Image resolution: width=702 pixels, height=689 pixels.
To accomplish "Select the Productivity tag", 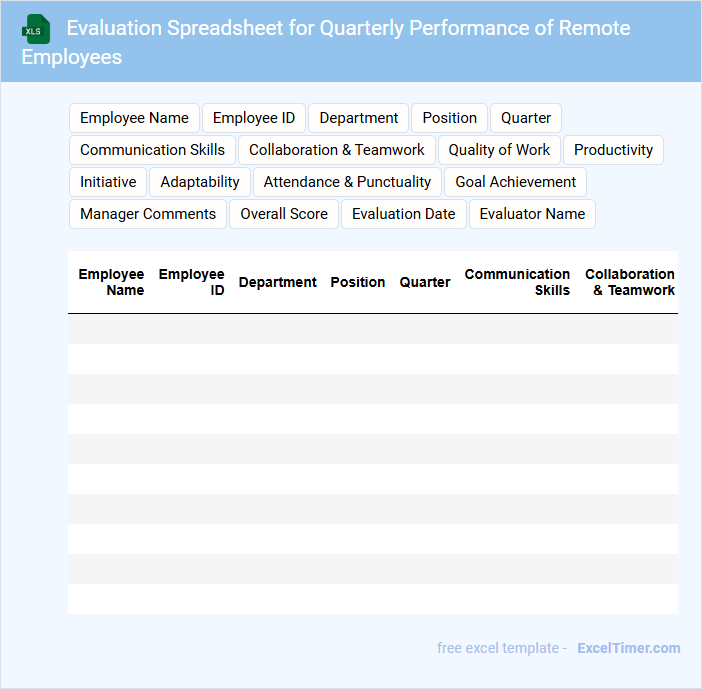I will tap(613, 150).
